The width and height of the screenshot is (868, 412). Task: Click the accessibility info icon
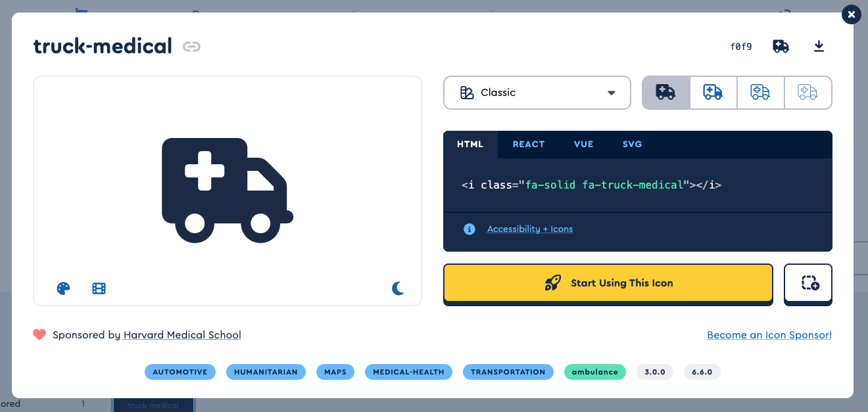[469, 229]
